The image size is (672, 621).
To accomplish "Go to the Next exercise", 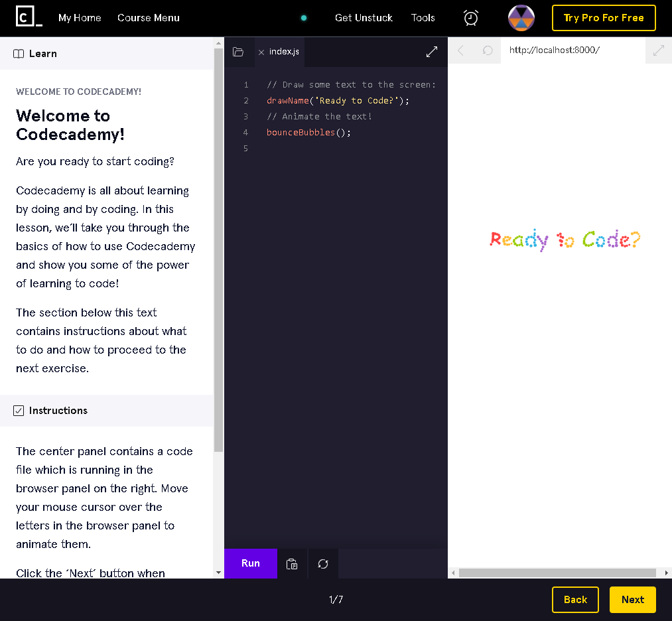I will click(633, 600).
